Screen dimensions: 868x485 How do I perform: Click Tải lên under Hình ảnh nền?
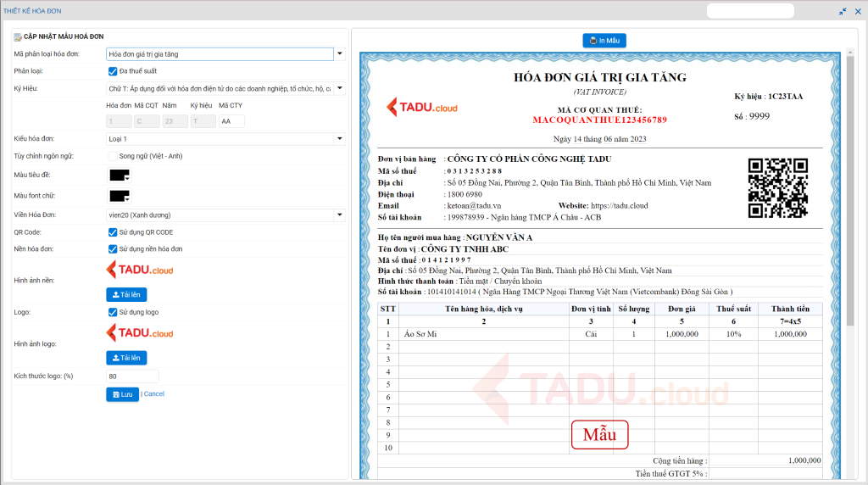126,294
